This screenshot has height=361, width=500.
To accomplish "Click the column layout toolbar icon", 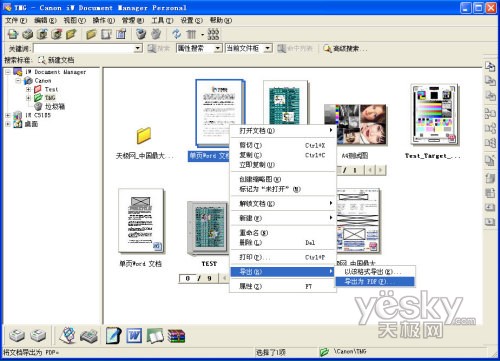I will pyautogui.click(x=191, y=34).
